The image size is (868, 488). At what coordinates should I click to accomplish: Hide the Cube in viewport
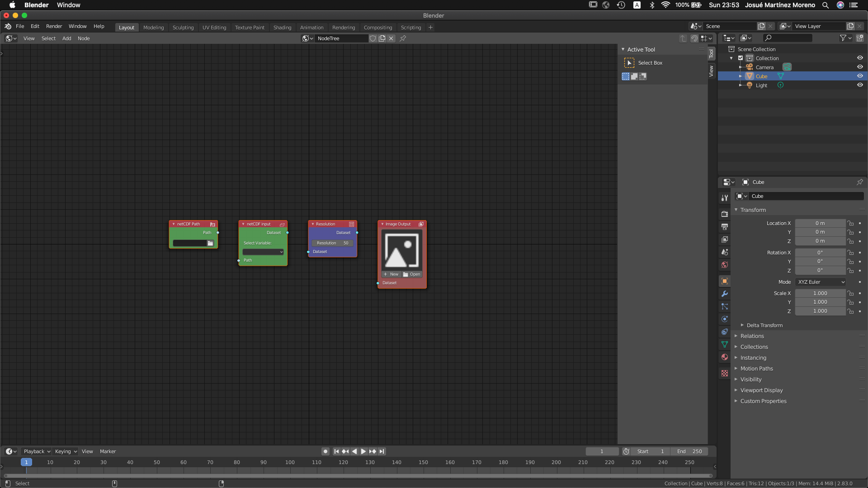click(860, 76)
